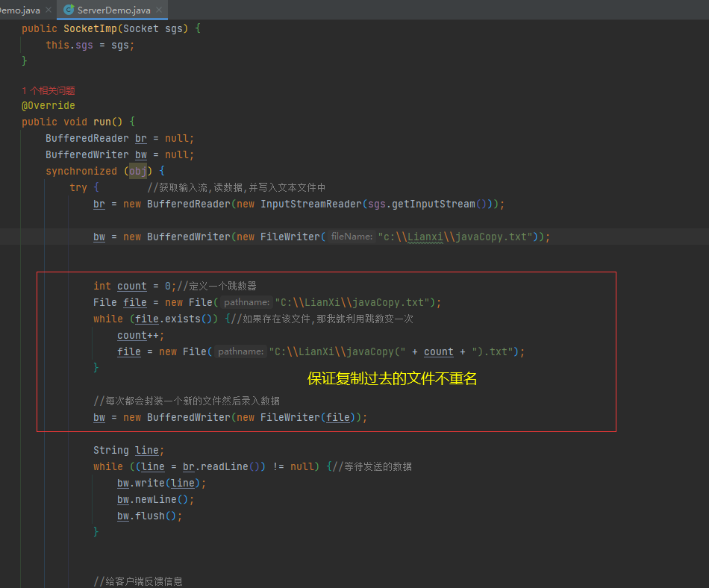Click the 'BufferedWriter bw = null;' line
This screenshot has height=588, width=709.
click(x=120, y=154)
